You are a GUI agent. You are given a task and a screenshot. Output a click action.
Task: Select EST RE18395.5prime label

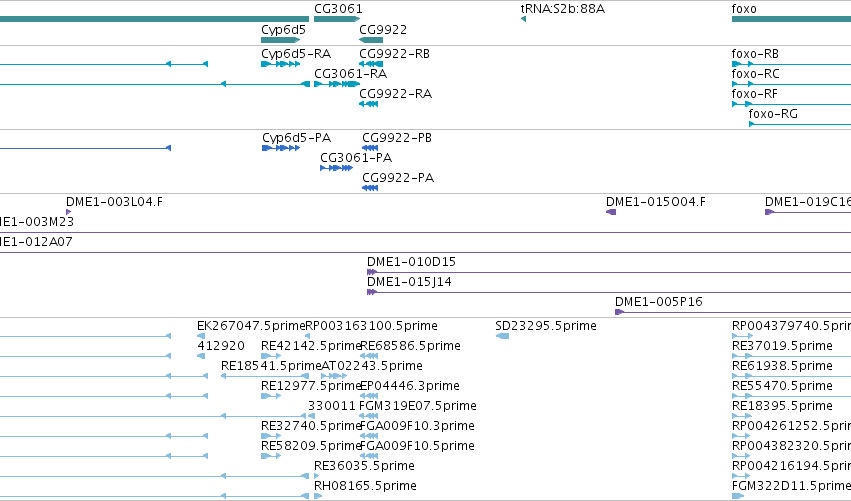782,407
